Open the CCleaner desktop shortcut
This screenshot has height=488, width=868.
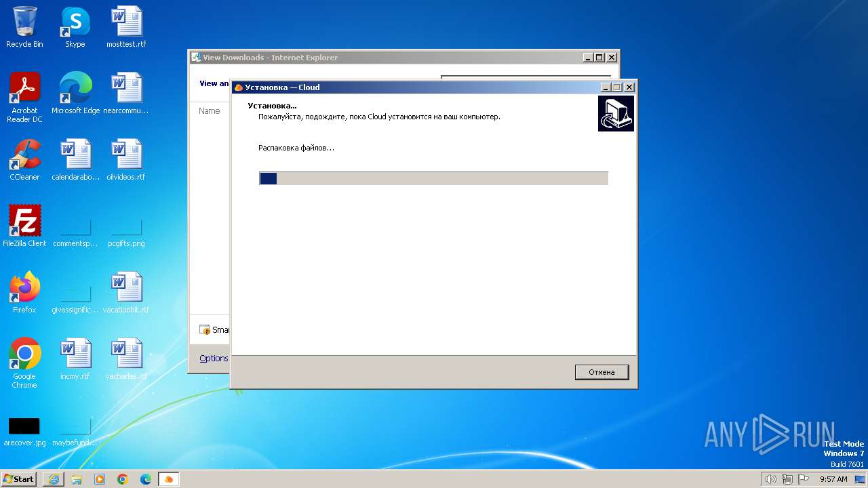click(24, 160)
